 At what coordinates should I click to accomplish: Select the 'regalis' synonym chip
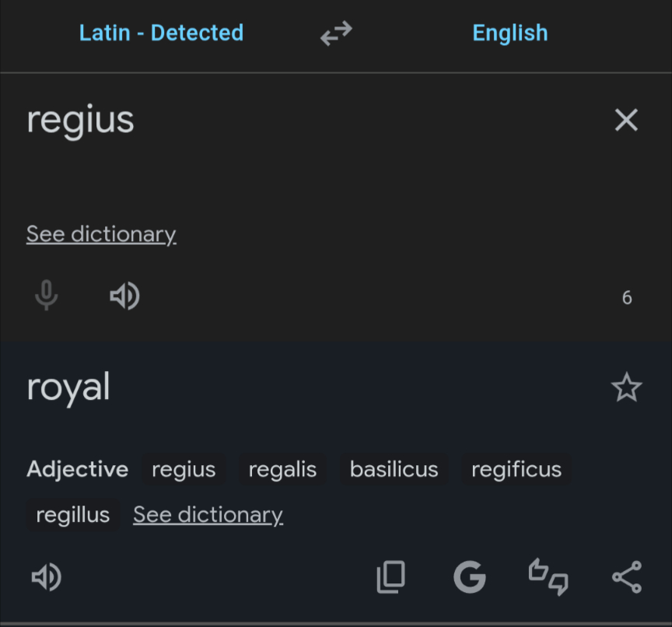point(282,470)
